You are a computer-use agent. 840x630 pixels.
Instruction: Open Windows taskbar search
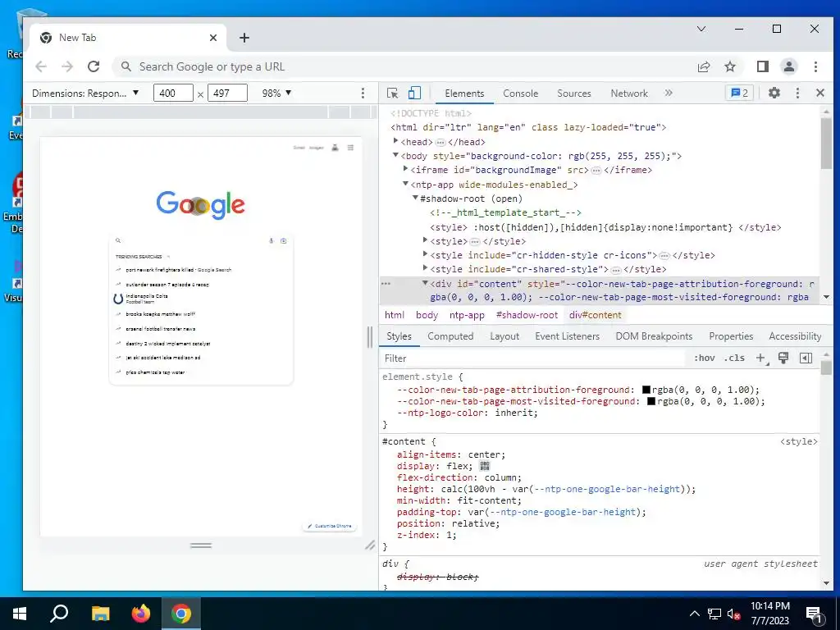coord(59,614)
